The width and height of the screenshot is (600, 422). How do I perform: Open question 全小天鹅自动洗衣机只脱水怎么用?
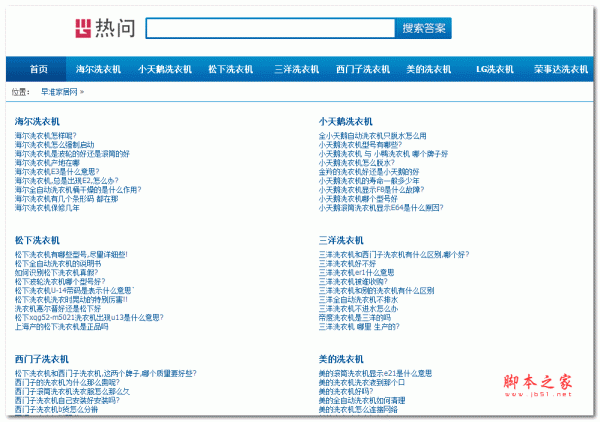coord(372,135)
